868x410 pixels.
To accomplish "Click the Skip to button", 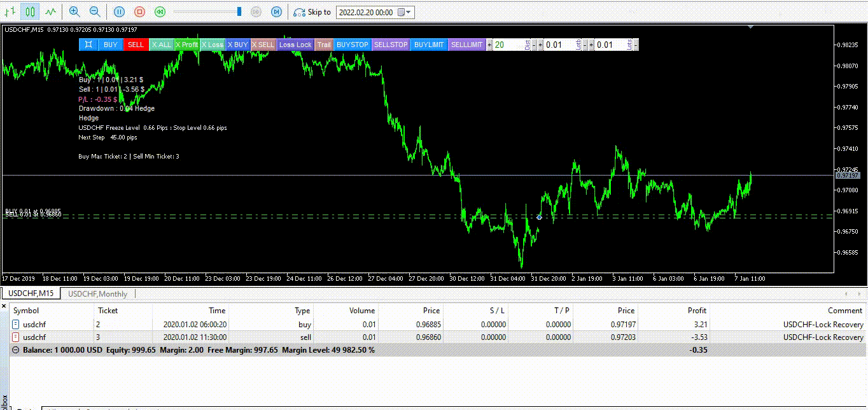I will [312, 12].
